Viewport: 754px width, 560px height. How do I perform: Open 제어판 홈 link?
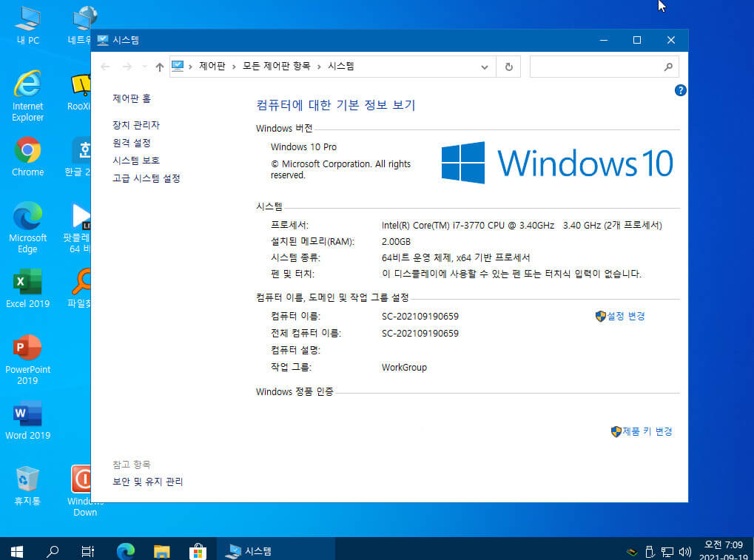pos(132,98)
